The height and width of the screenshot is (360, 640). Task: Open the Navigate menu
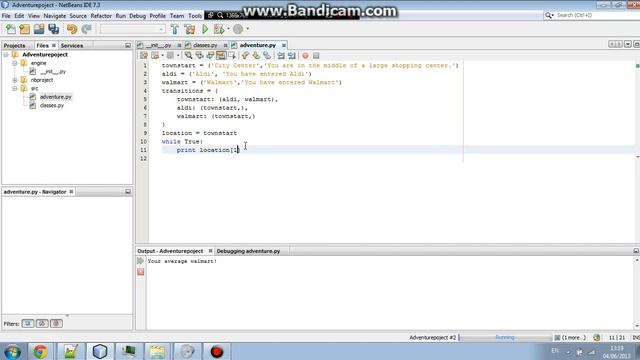55,16
